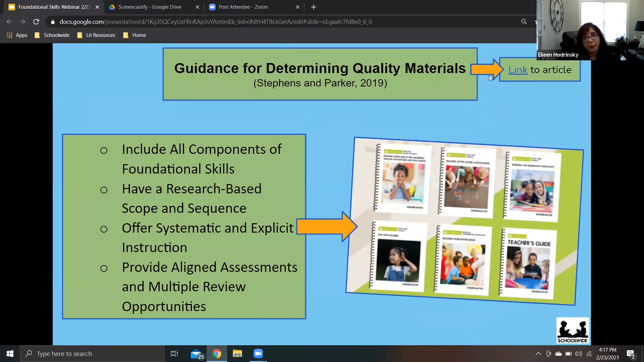Go back with the browser back arrow
The width and height of the screenshot is (644, 362).
pos(9,22)
